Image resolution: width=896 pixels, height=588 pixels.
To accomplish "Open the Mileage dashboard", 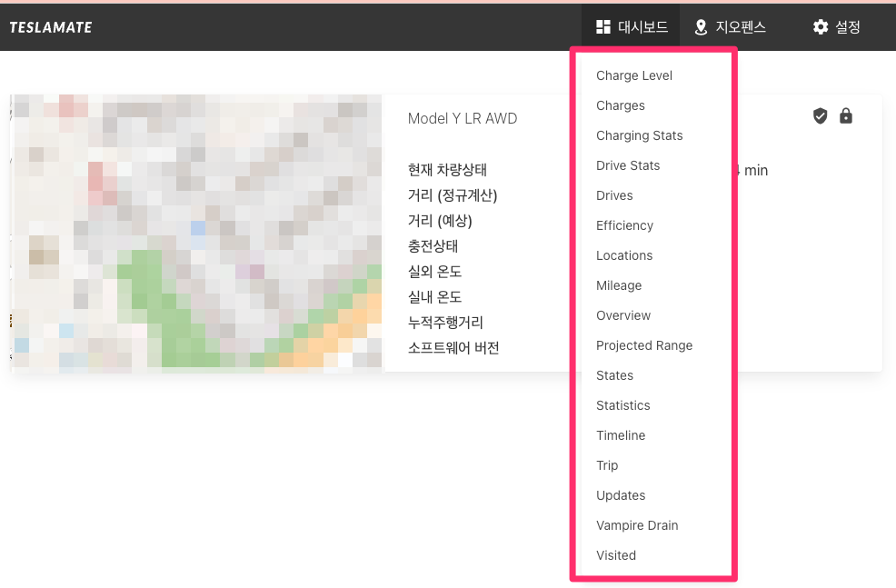I will [619, 285].
